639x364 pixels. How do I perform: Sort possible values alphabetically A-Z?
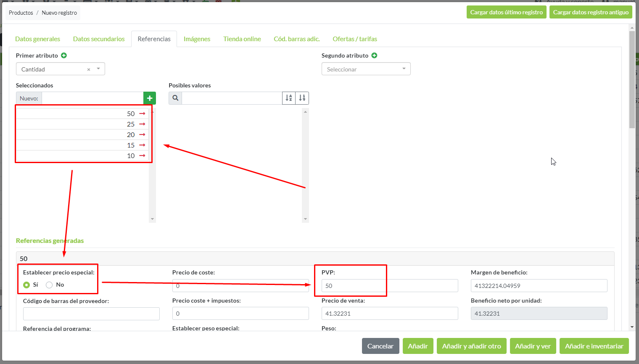click(x=289, y=98)
